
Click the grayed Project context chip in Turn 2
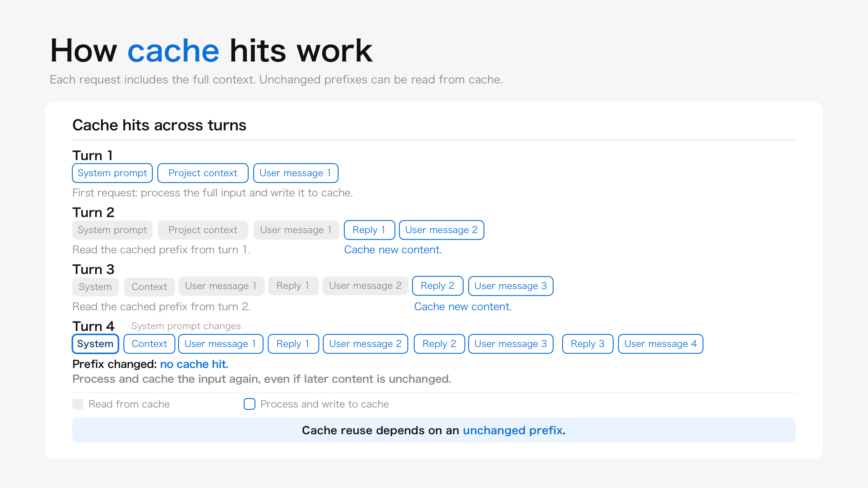tap(203, 230)
